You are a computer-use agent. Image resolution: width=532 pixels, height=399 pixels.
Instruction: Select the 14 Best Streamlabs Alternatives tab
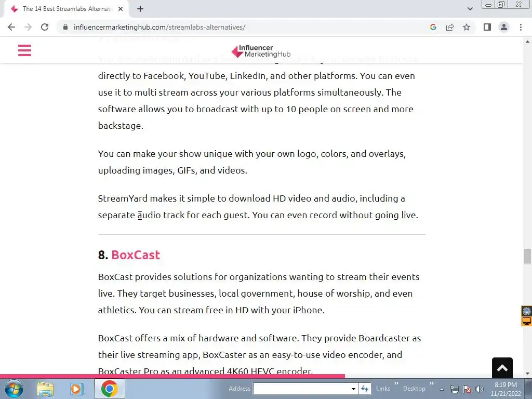66,9
